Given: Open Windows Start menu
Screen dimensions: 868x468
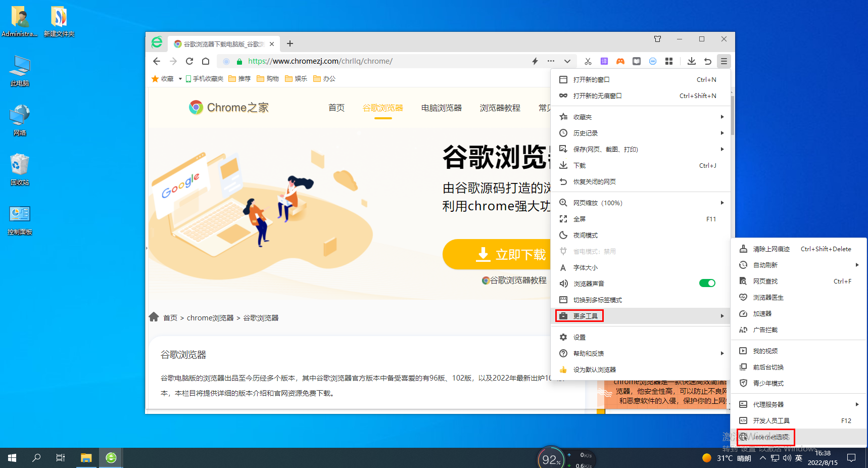Looking at the screenshot, I should pos(12,458).
